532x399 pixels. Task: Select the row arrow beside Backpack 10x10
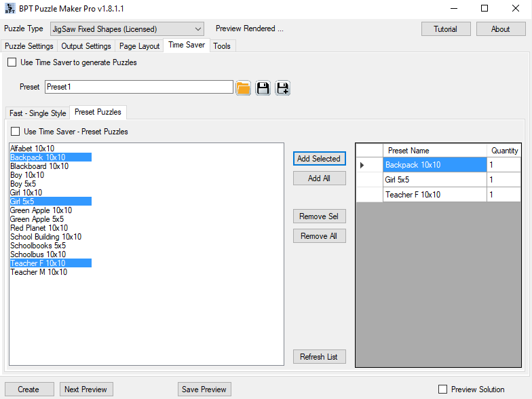[x=362, y=165]
